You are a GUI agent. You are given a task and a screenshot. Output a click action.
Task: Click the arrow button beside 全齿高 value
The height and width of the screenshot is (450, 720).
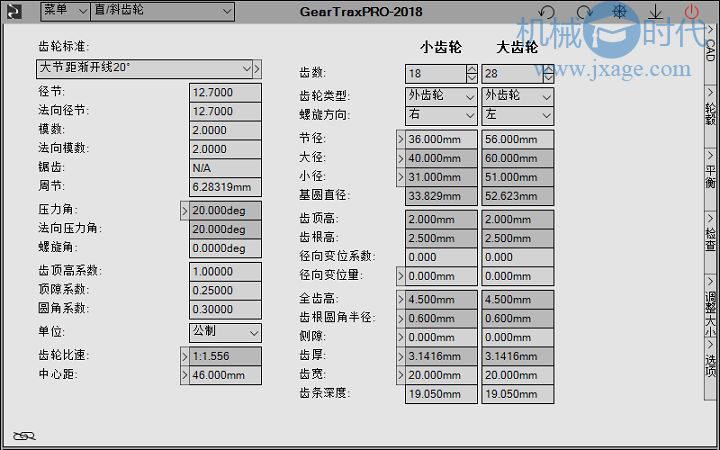(400, 299)
